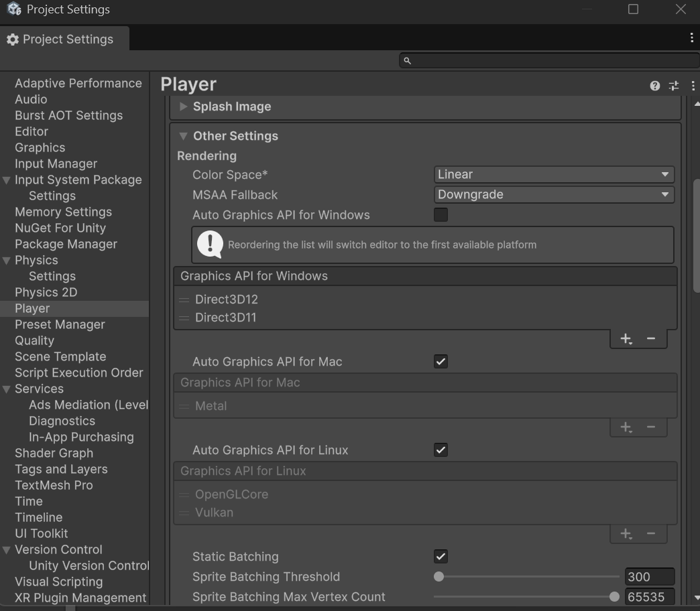Open Settings under Physics
Viewport: 700px width, 611px height.
click(x=52, y=276)
